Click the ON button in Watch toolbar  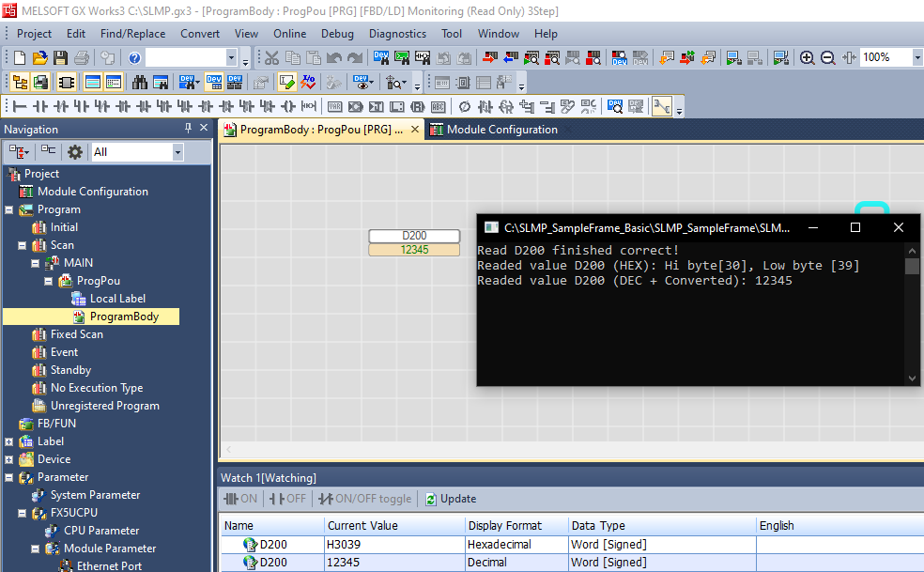click(241, 499)
